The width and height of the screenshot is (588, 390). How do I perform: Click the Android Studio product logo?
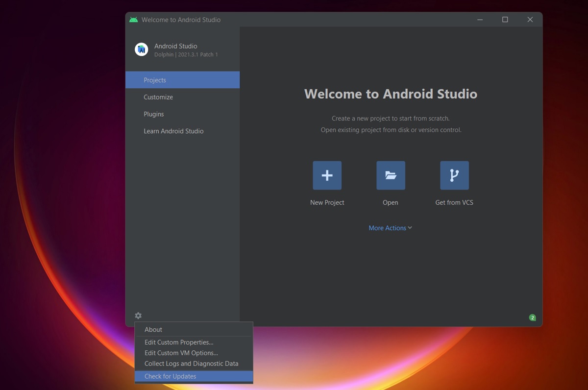point(142,49)
